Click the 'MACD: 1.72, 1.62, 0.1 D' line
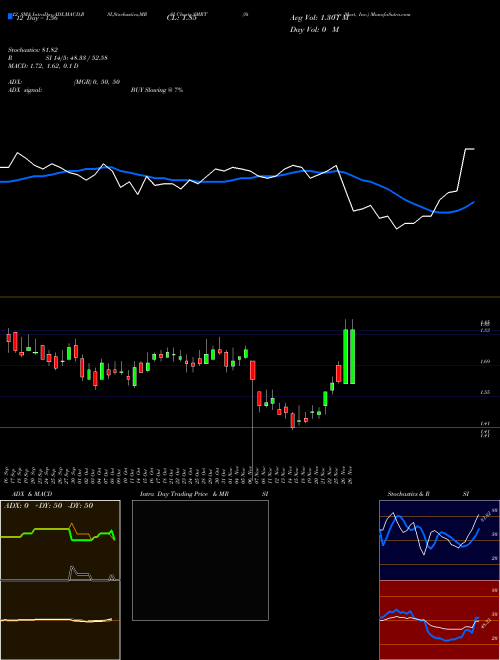This screenshot has height=660, width=500. coord(43,66)
